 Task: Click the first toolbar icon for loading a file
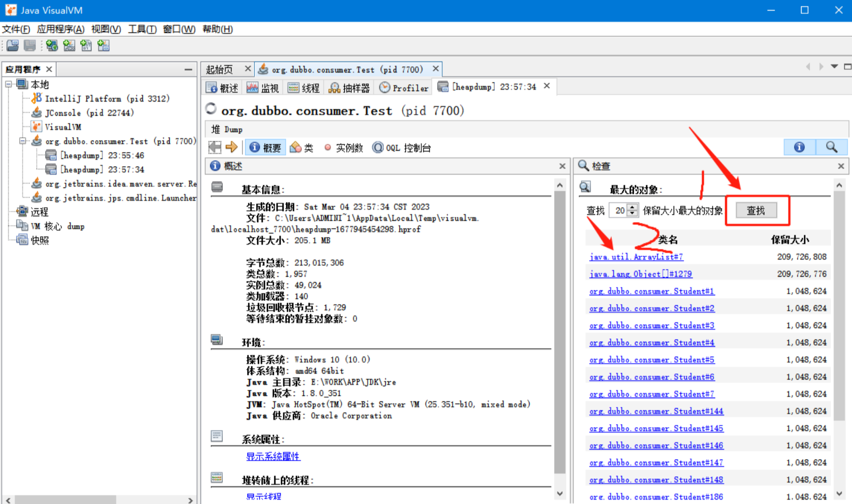point(13,45)
